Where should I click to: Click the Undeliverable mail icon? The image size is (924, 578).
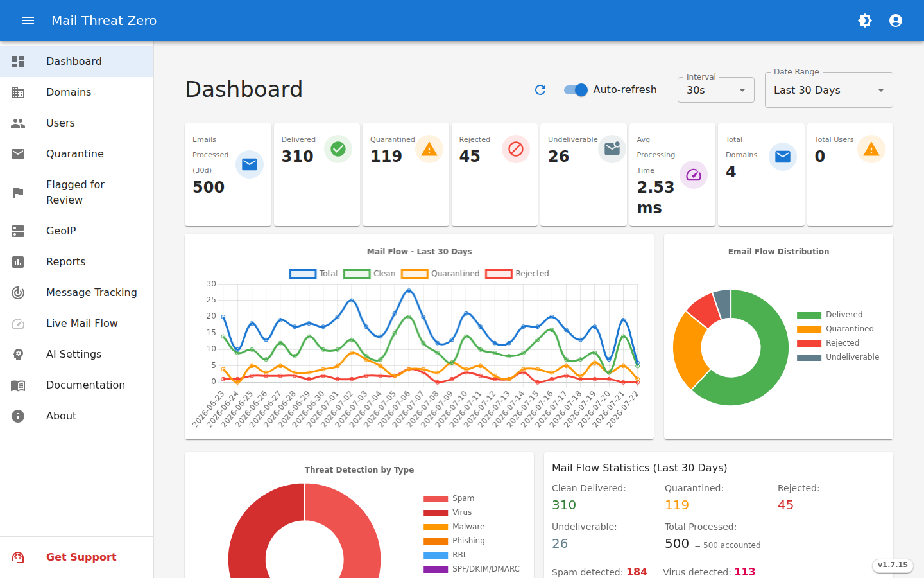coord(612,149)
